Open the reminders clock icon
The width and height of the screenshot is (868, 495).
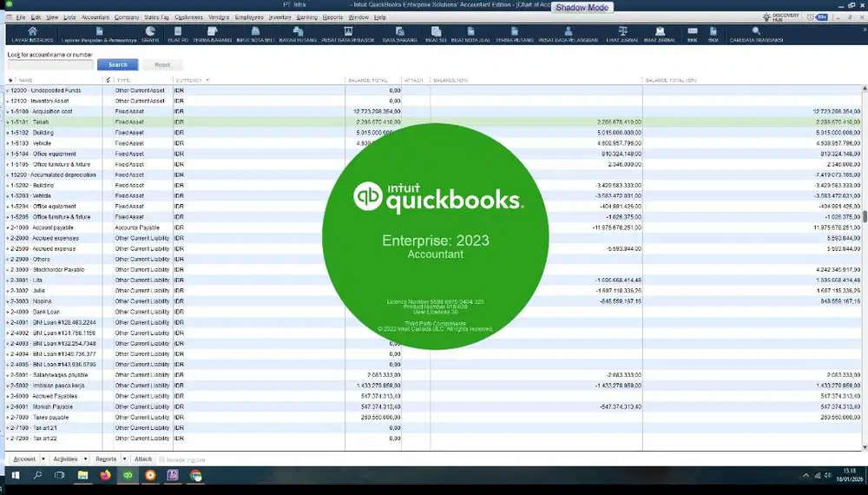point(812,17)
